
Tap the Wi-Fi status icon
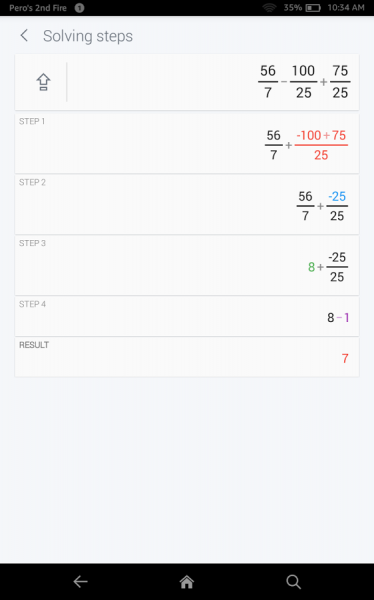tap(269, 8)
